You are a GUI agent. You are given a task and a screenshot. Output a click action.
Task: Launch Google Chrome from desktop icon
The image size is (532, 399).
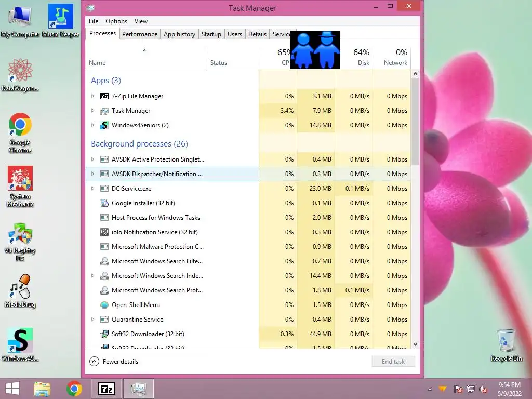pyautogui.click(x=20, y=132)
